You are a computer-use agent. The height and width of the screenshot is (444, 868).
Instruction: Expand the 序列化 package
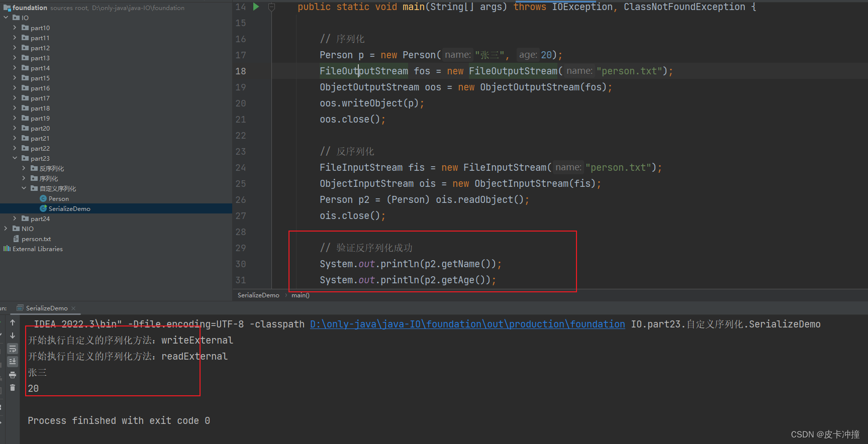(x=24, y=178)
